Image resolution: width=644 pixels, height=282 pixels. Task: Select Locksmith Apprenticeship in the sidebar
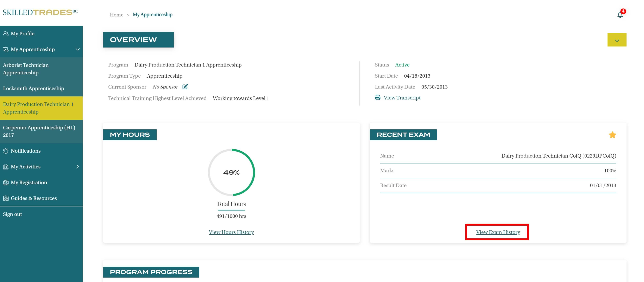pos(33,88)
